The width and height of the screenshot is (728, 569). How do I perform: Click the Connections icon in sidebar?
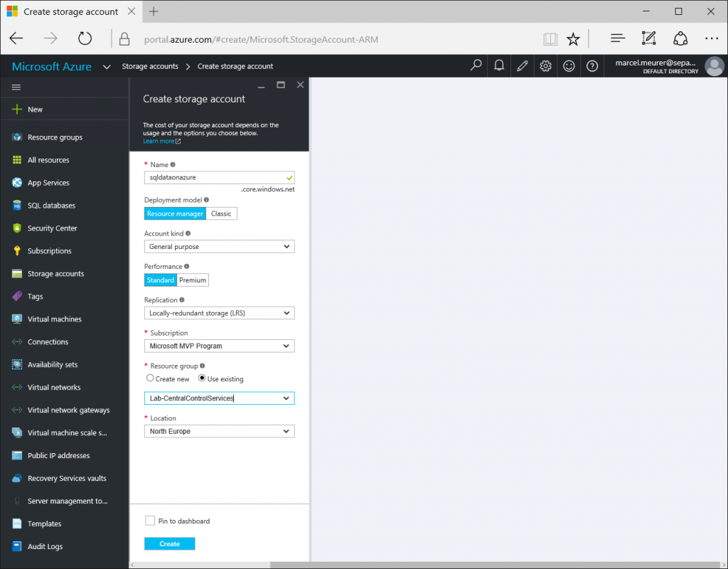[x=17, y=342]
